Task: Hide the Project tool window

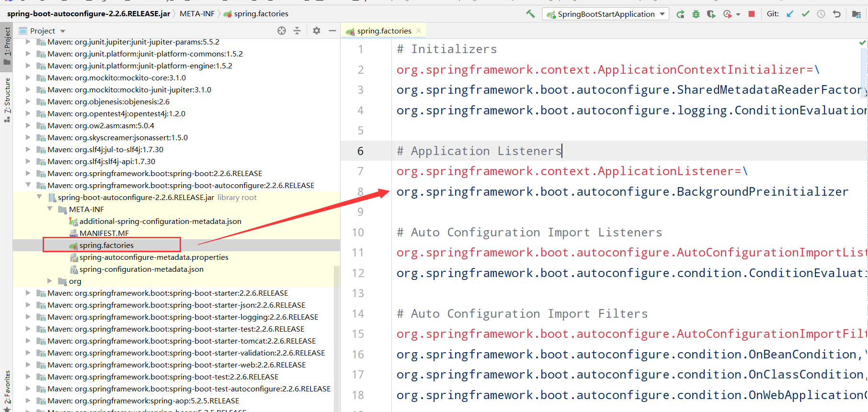Action: pyautogui.click(x=332, y=31)
